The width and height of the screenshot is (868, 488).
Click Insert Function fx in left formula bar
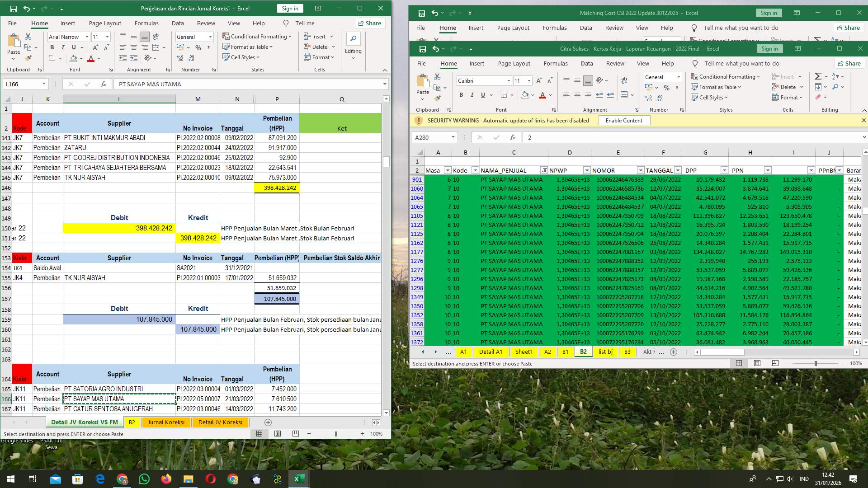(x=104, y=84)
